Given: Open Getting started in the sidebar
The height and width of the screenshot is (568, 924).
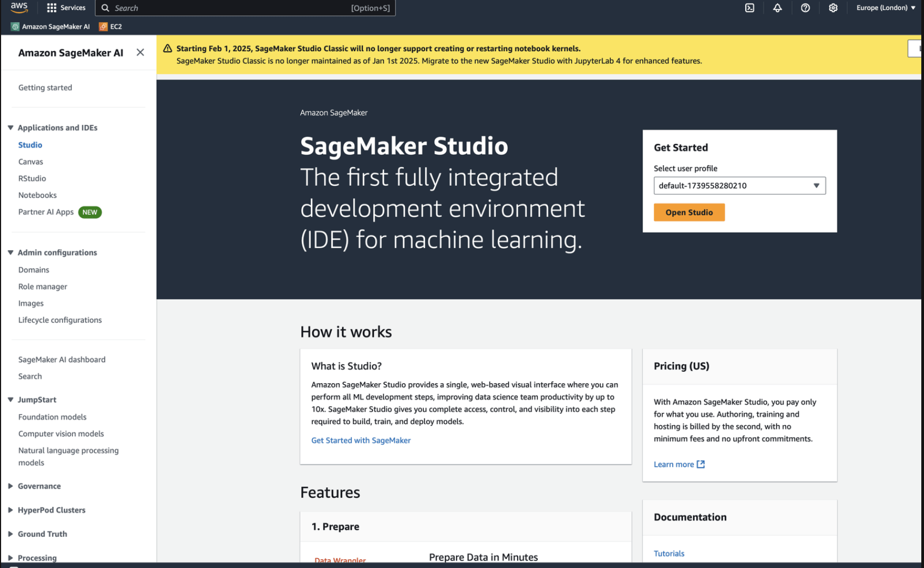Looking at the screenshot, I should [x=45, y=88].
